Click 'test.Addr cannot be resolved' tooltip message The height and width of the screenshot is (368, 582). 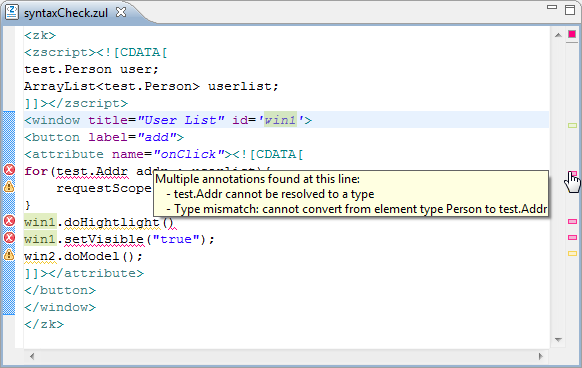[270, 194]
